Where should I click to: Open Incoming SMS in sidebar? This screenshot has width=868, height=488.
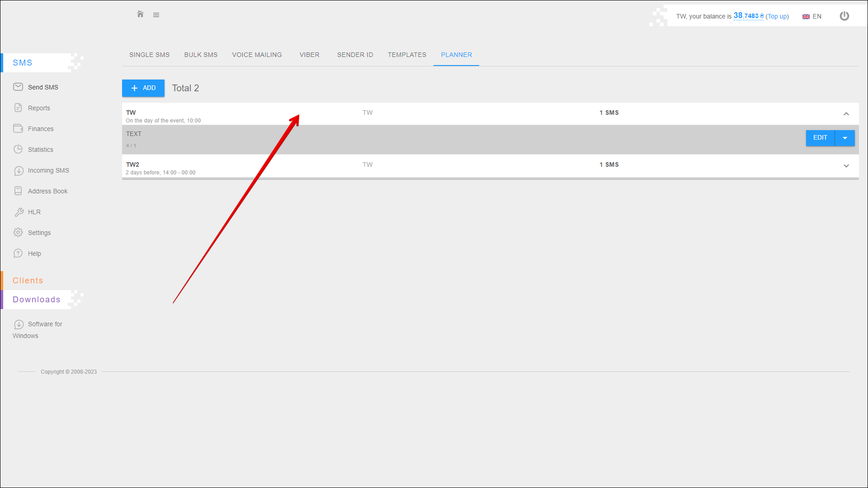[x=48, y=170]
